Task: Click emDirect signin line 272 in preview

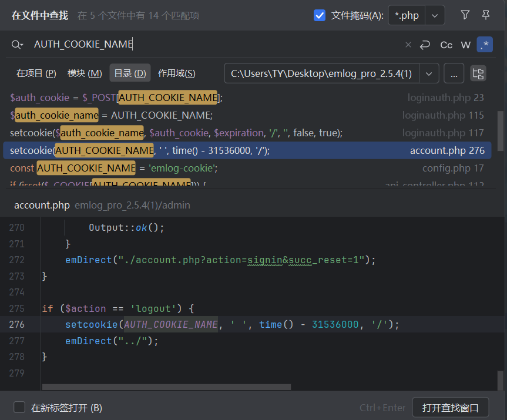Action: coord(220,260)
